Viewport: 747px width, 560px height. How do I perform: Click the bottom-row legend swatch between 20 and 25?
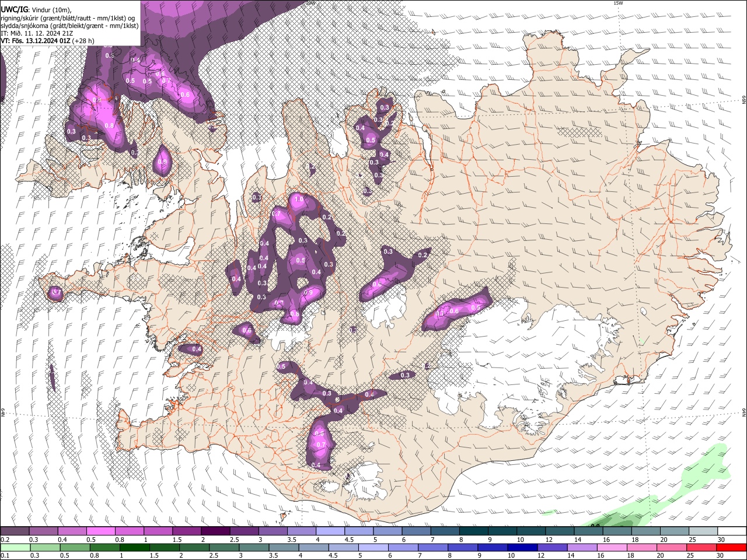click(672, 547)
